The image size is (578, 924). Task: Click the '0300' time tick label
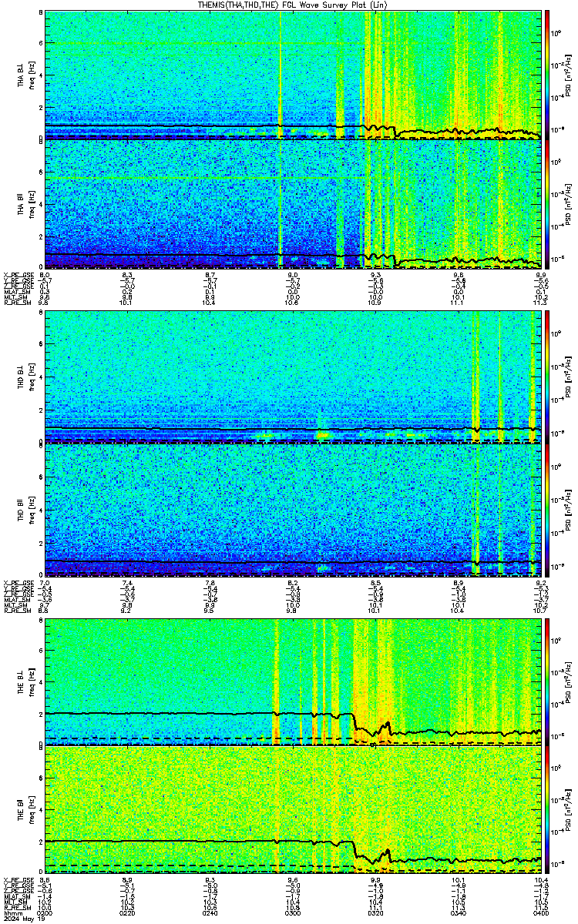(294, 912)
